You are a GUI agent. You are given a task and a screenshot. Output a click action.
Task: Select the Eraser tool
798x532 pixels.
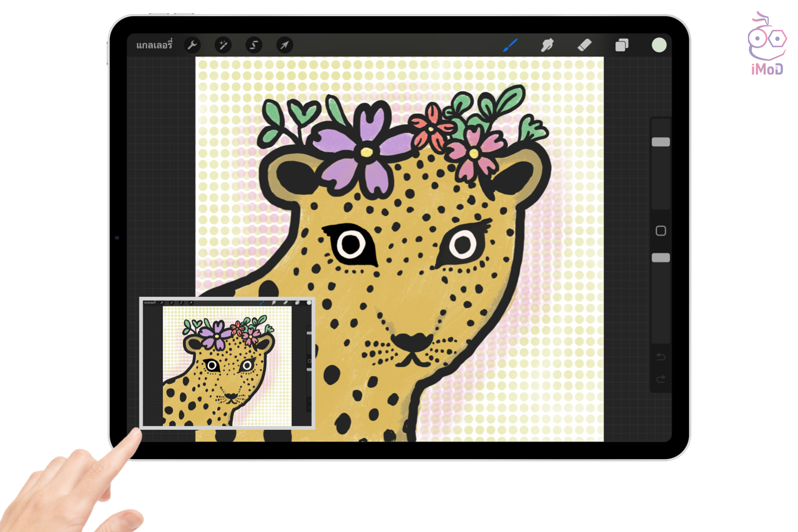point(584,45)
